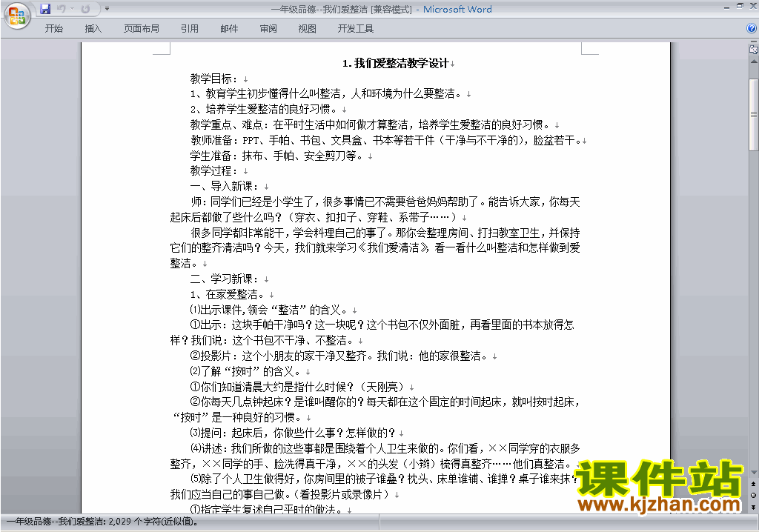759x532 pixels.
Task: Click the Previous Page double-arrow button
Action: point(753,484)
